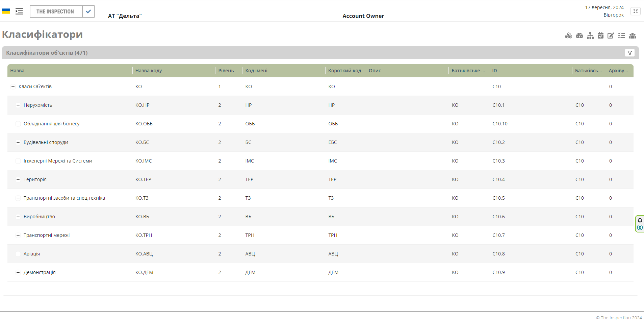The image size is (644, 321).
Task: Close the ESET side widget
Action: [x=640, y=220]
